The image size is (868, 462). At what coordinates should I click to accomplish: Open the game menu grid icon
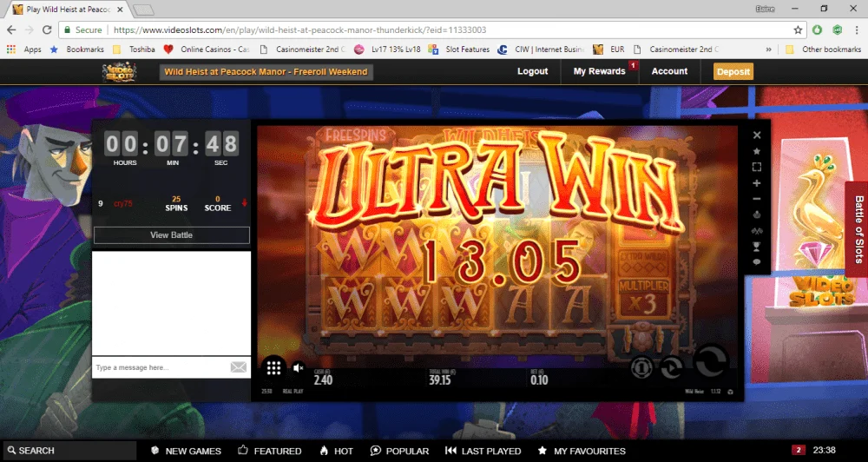coord(274,368)
